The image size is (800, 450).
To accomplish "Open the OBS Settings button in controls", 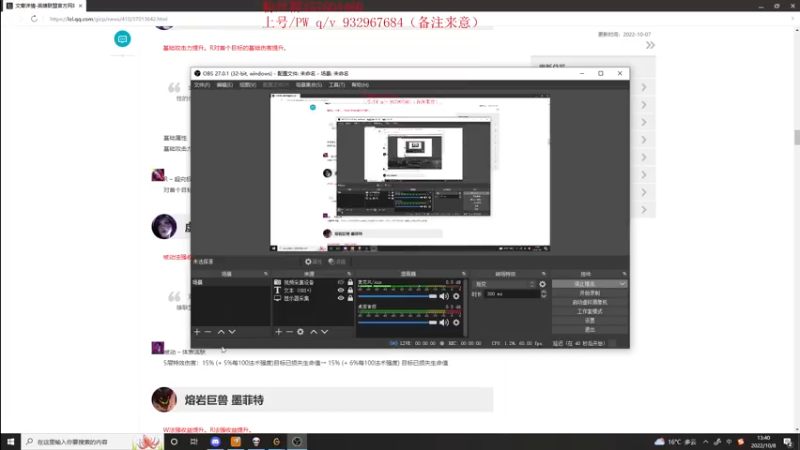I will pyautogui.click(x=590, y=320).
